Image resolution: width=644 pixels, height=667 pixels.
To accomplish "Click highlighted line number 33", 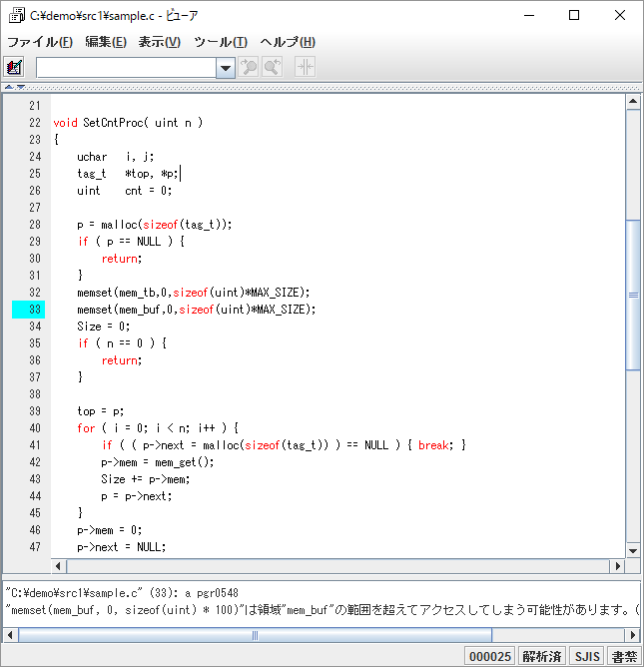I will coord(29,310).
